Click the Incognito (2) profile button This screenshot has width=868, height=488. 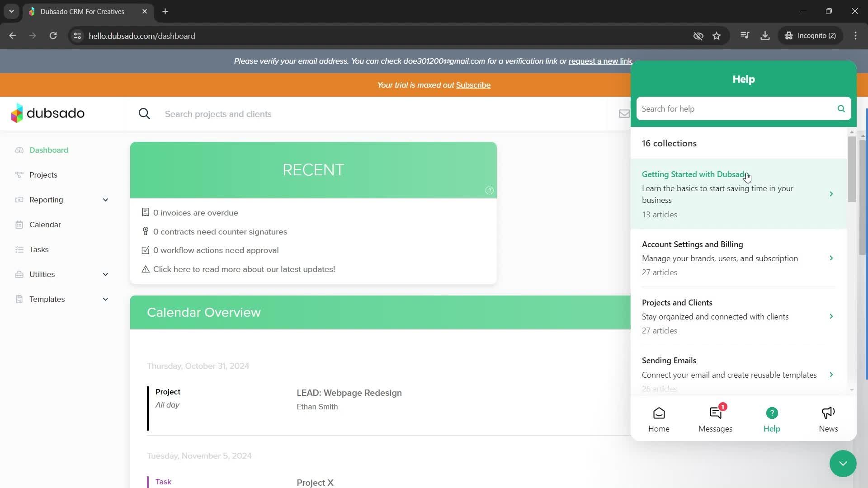(811, 36)
